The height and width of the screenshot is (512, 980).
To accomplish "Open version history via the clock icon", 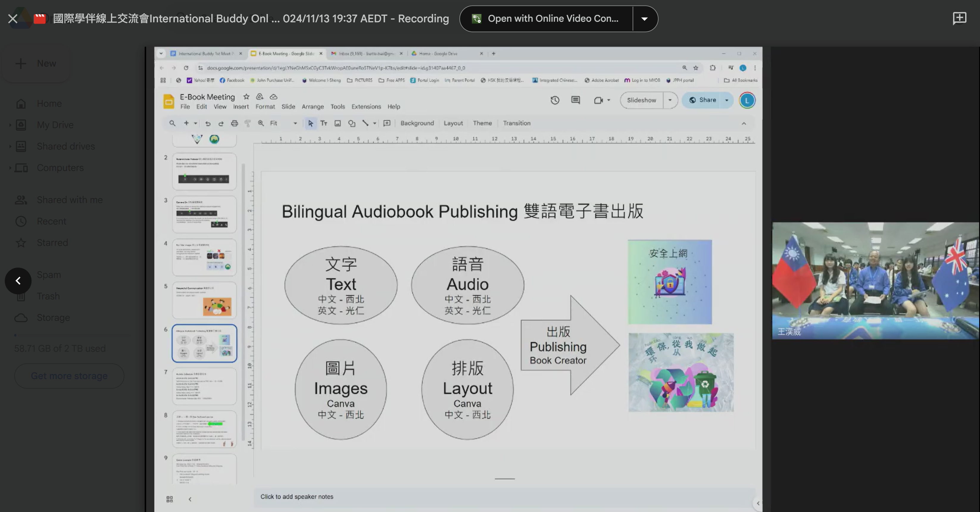I will click(555, 100).
